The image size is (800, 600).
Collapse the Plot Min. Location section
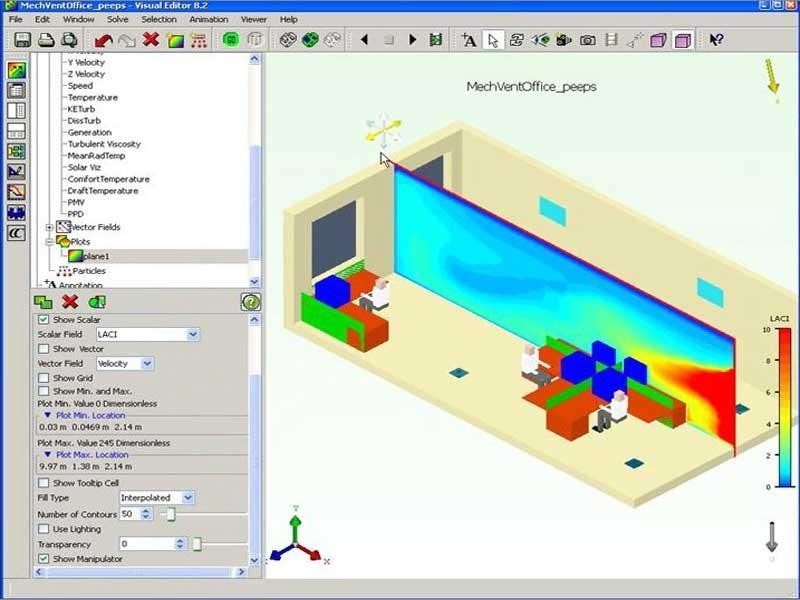coord(47,414)
